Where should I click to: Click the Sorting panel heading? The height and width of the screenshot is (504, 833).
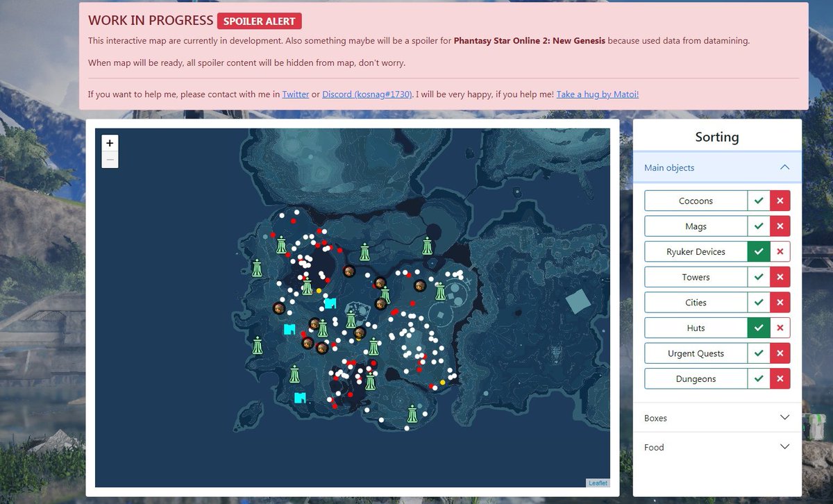coord(717,137)
